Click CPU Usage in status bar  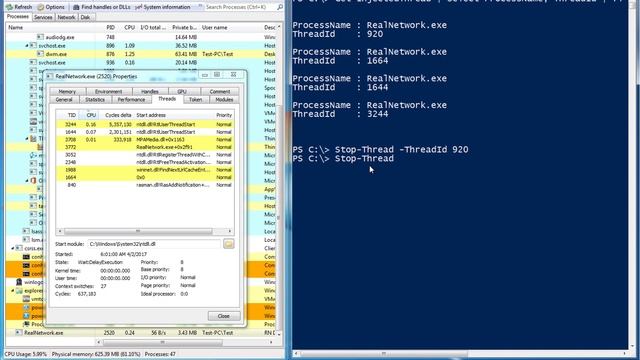tap(26, 354)
